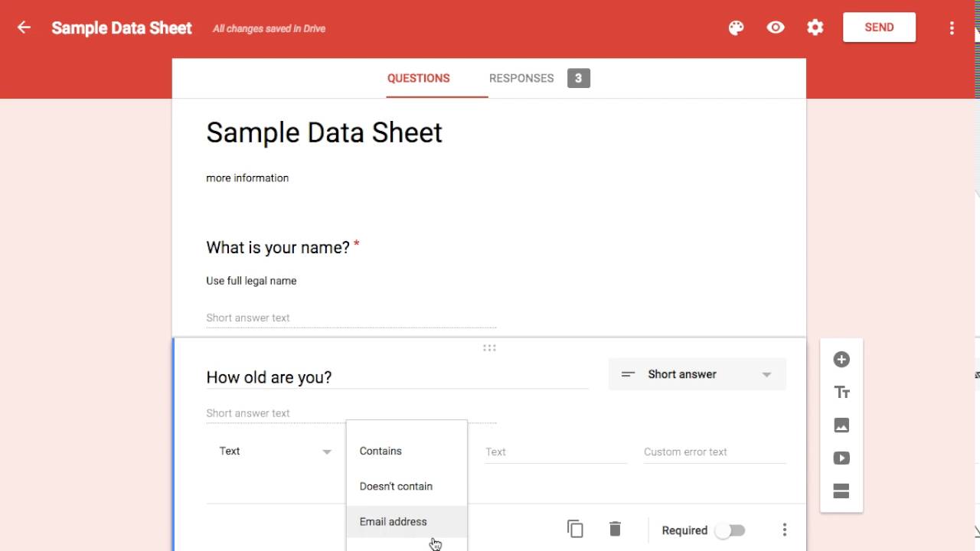The image size is (980, 551).
Task: Click the responses count badge 3
Action: (x=578, y=78)
